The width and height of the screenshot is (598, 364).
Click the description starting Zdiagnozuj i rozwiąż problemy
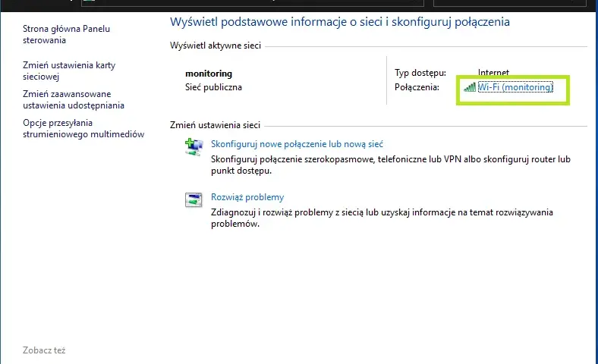(x=382, y=218)
